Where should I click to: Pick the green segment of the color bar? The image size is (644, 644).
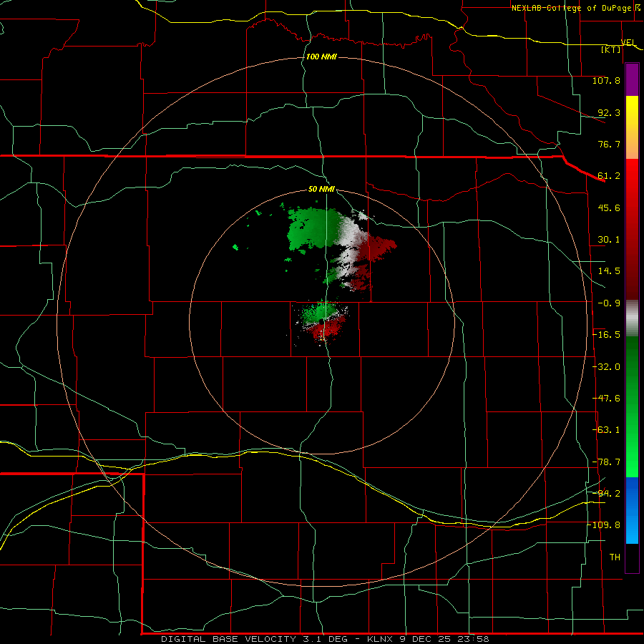coord(632,406)
